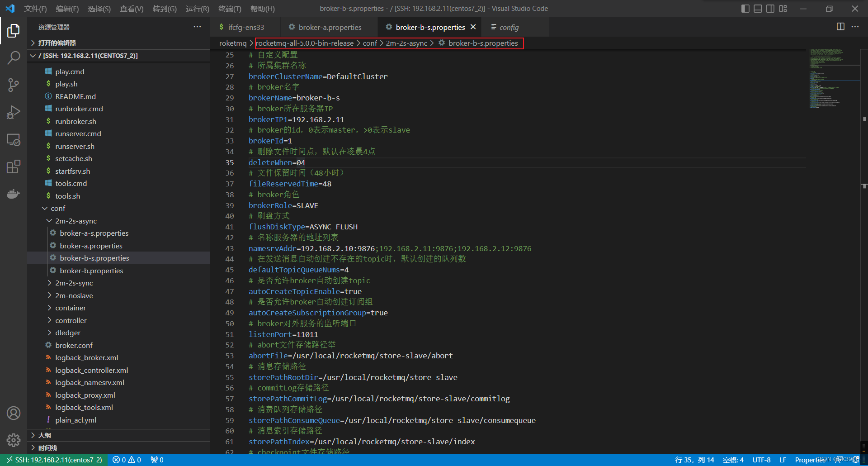Open the Source Control view
This screenshot has height=466, width=868.
[14, 85]
